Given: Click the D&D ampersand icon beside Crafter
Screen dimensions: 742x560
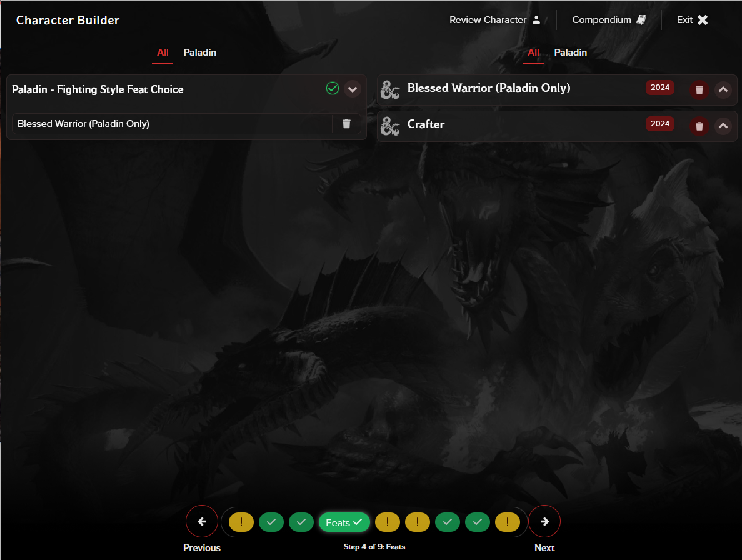Looking at the screenshot, I should 391,126.
